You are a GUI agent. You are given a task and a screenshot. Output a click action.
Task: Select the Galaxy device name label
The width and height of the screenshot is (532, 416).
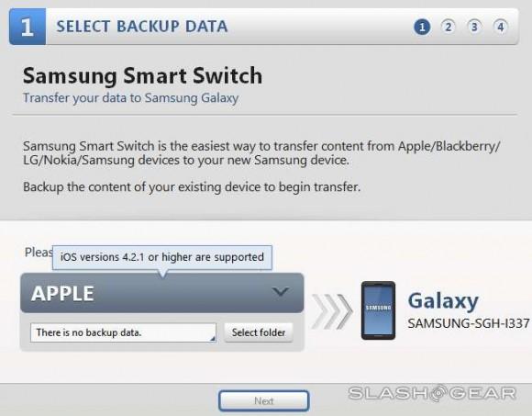point(443,301)
